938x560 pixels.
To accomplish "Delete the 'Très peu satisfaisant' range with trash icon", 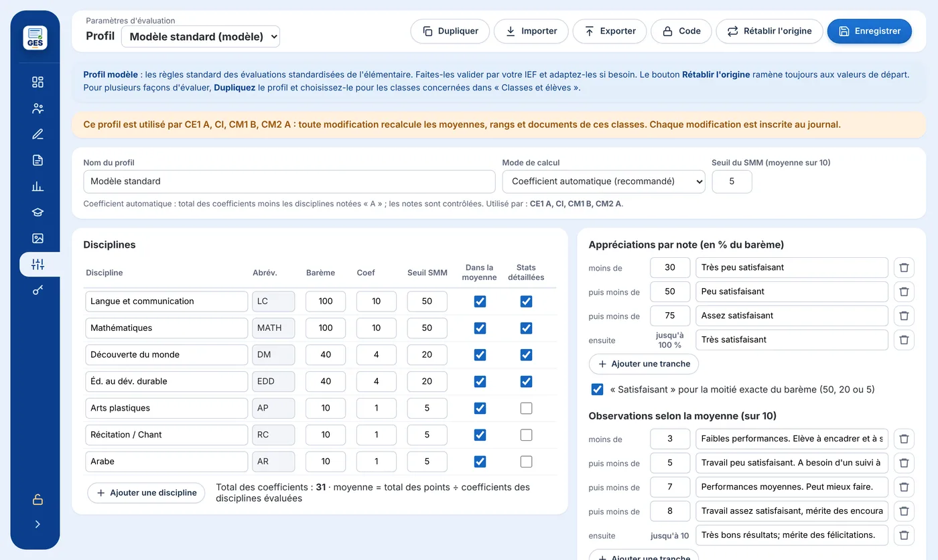I will point(904,267).
